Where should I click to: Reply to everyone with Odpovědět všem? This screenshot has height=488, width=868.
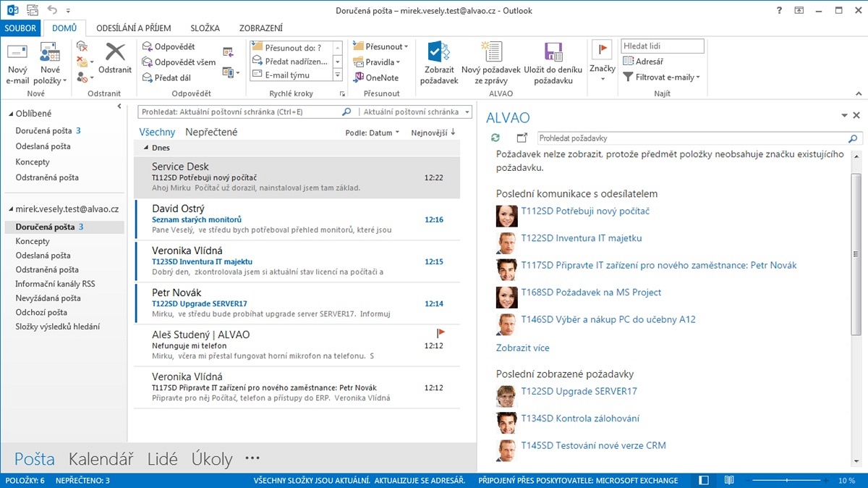click(x=179, y=62)
